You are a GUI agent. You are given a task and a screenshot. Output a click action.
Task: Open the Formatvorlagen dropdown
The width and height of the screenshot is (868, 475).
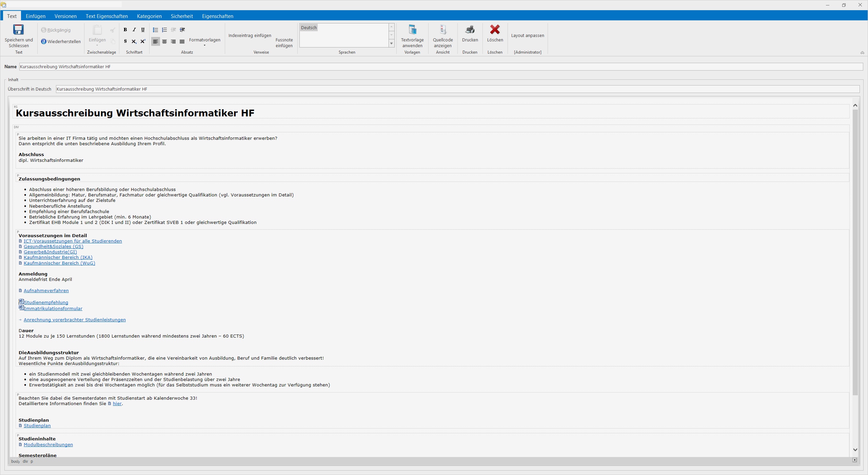coord(204,42)
